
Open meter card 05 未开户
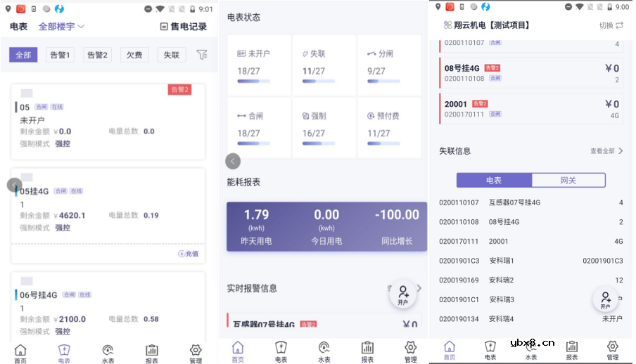point(108,122)
